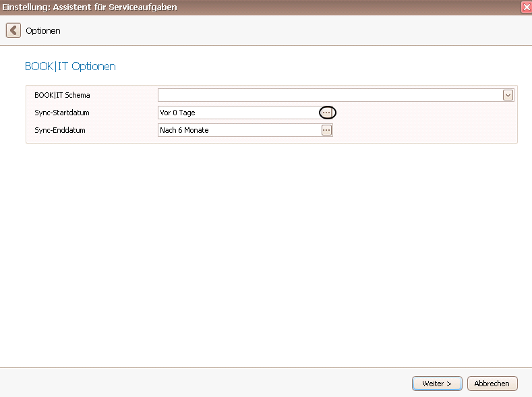The image size is (532, 397).
Task: Proceed with the Weiter > button
Action: [x=437, y=384]
